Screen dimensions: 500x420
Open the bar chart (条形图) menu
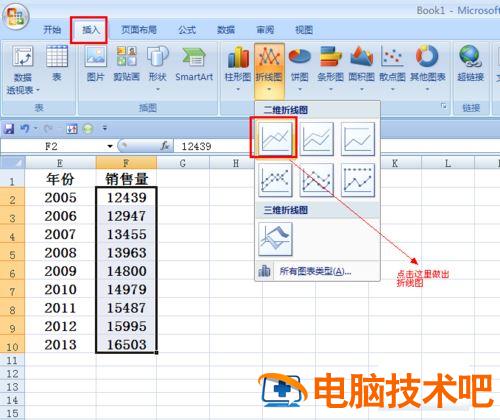(x=330, y=69)
